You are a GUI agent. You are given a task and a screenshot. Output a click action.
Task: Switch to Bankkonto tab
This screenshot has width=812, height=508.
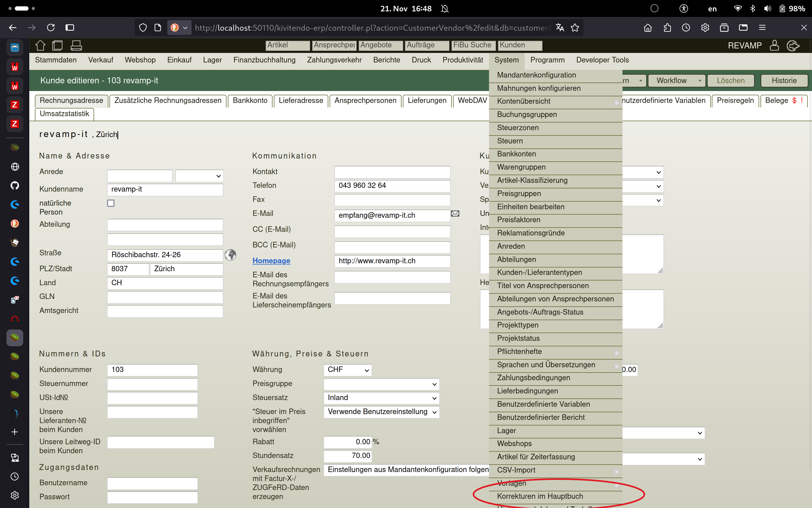click(x=250, y=101)
